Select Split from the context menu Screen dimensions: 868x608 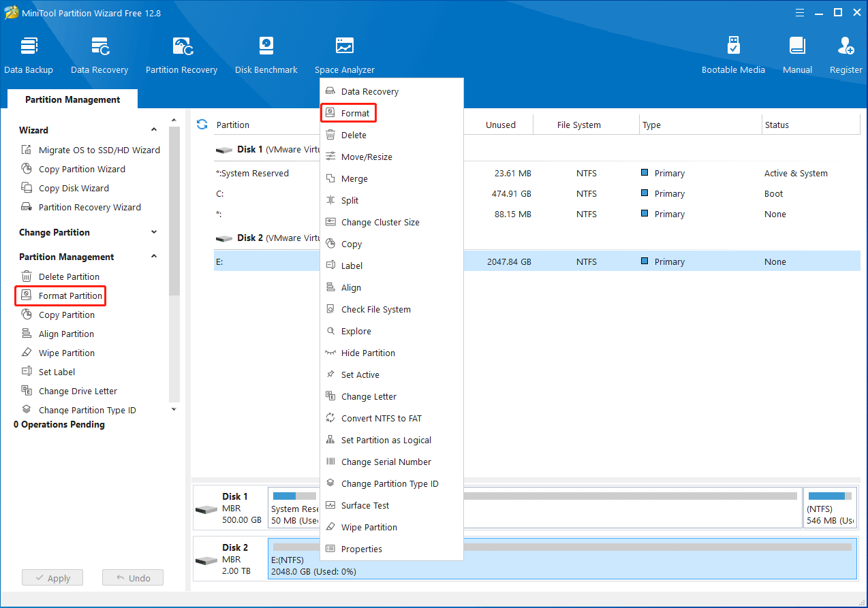point(392,200)
